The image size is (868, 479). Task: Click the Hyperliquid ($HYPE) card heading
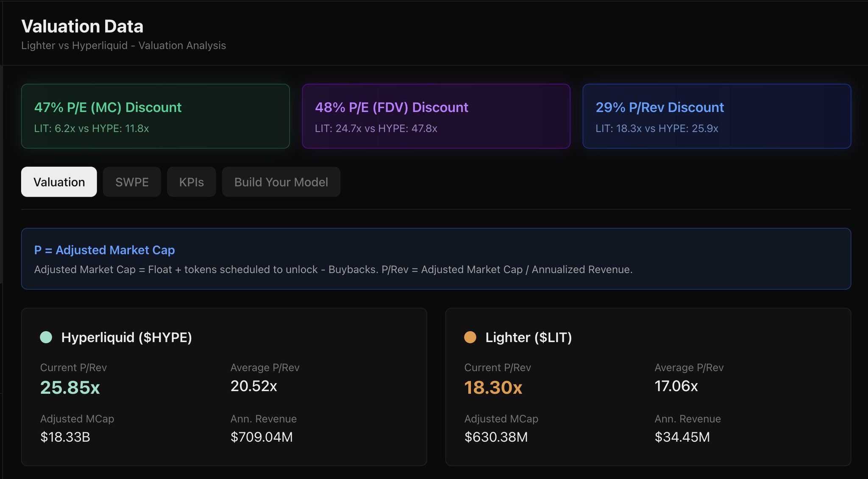click(x=126, y=337)
